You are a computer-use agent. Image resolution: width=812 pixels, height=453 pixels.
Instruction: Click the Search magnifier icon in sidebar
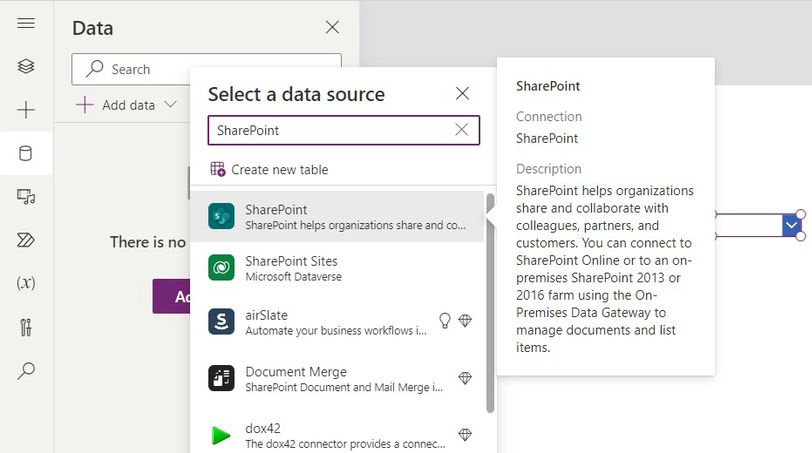coord(26,371)
